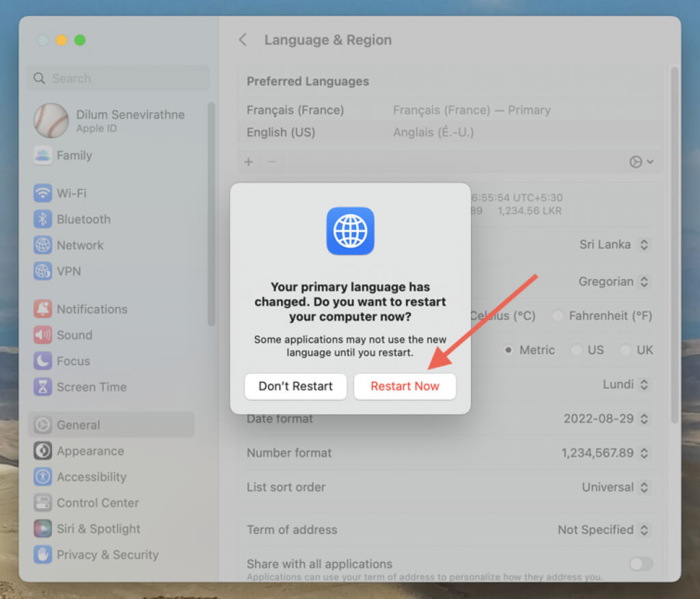Open the 1,234,567.89 number format dropdown
The width and height of the screenshot is (700, 599).
click(606, 453)
